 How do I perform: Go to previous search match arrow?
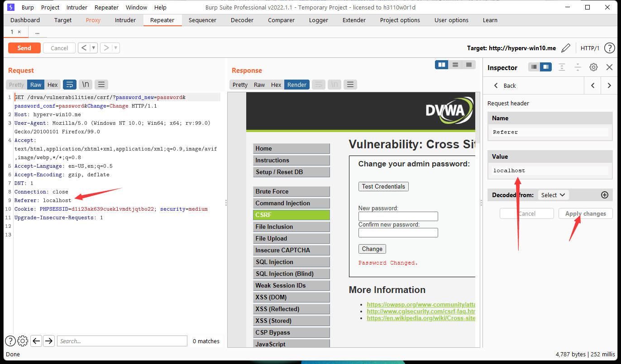point(36,341)
